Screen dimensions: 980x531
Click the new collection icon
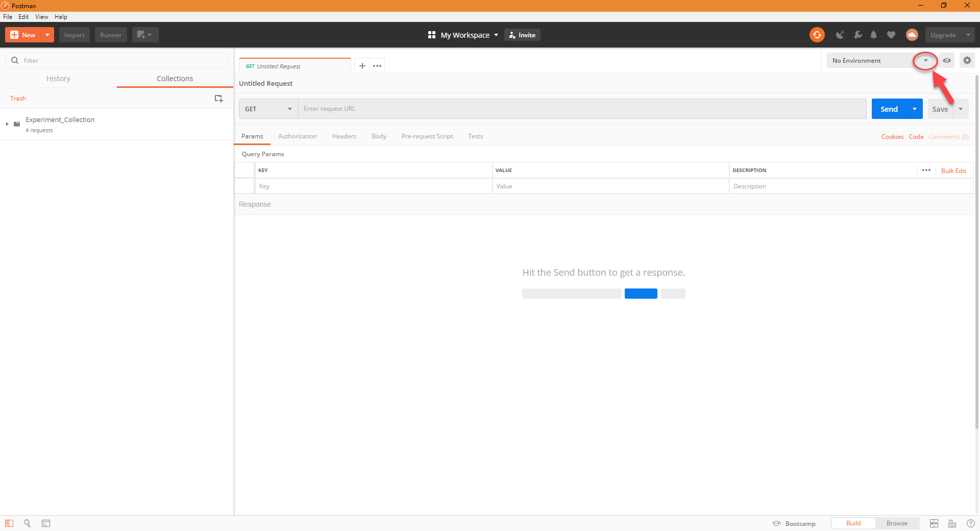(218, 99)
